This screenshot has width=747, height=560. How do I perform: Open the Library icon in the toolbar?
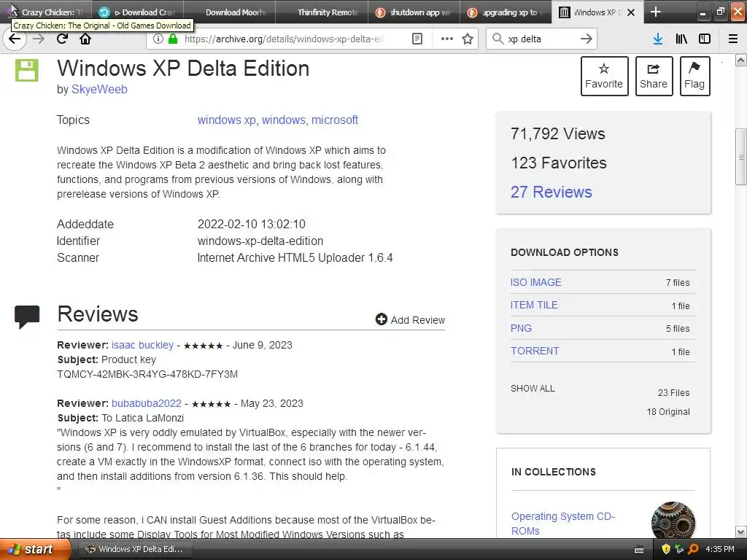[681, 39]
